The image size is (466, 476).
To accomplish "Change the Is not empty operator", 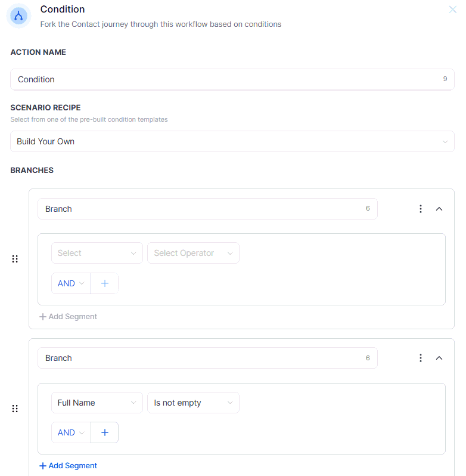I will pyautogui.click(x=193, y=403).
